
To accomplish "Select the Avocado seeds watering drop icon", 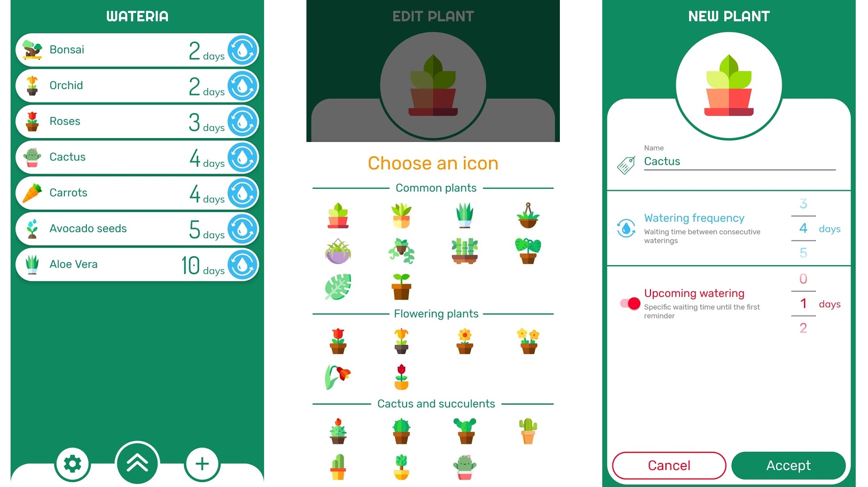I will click(x=243, y=228).
